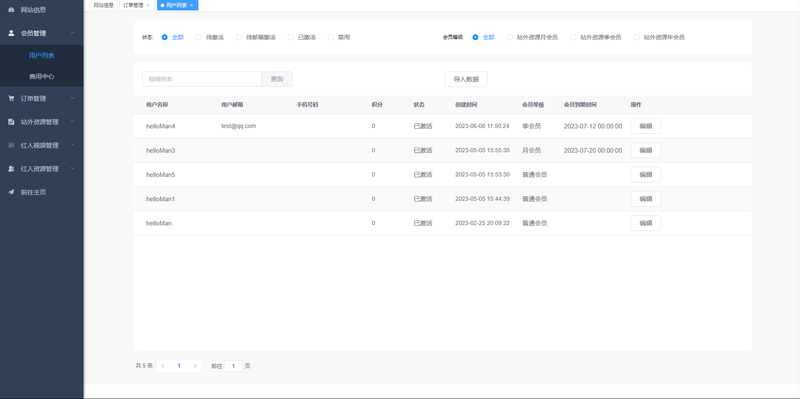
Task: Click the 前往主页 paper plane icon
Action: click(11, 192)
